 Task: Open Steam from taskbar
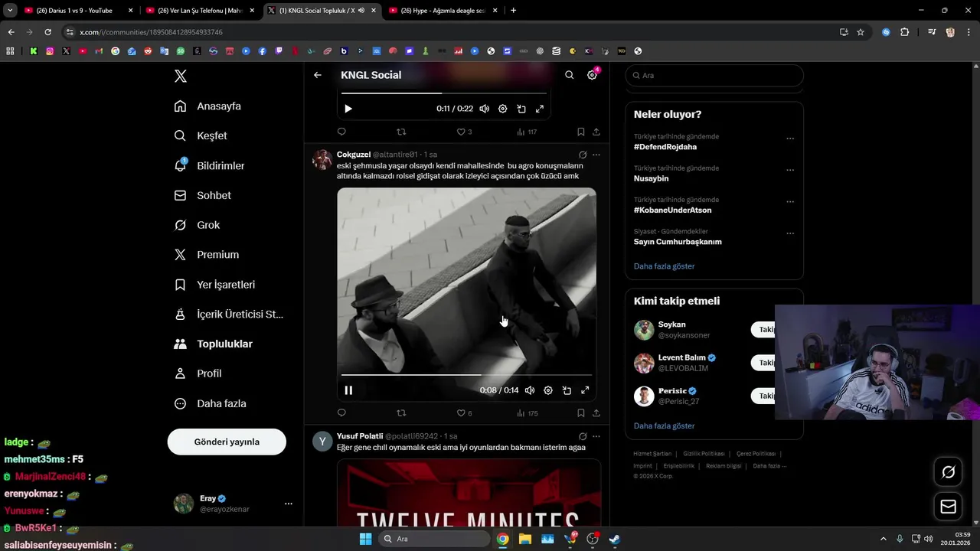[x=614, y=539]
